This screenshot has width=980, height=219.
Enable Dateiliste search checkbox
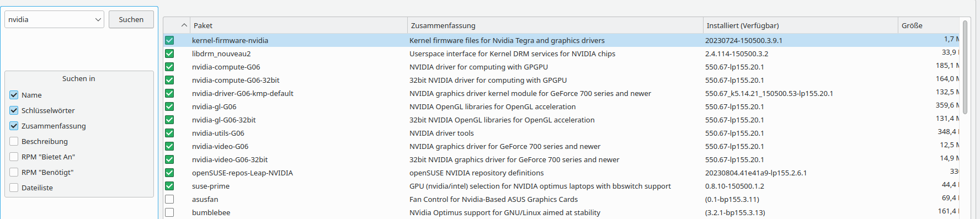click(x=14, y=188)
